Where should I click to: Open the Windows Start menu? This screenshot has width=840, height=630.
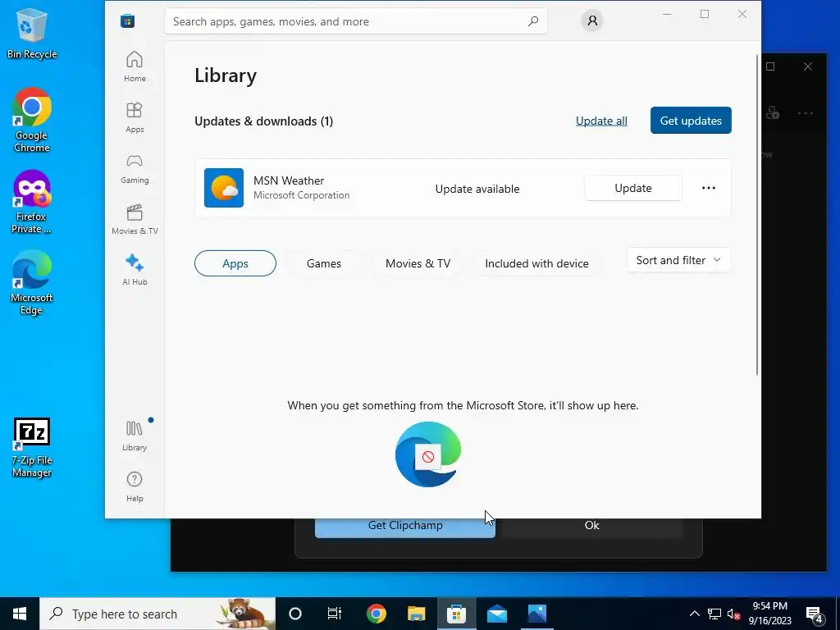pyautogui.click(x=20, y=614)
